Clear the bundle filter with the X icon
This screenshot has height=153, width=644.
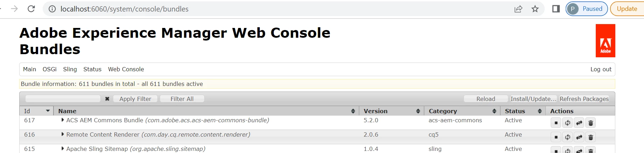(107, 99)
